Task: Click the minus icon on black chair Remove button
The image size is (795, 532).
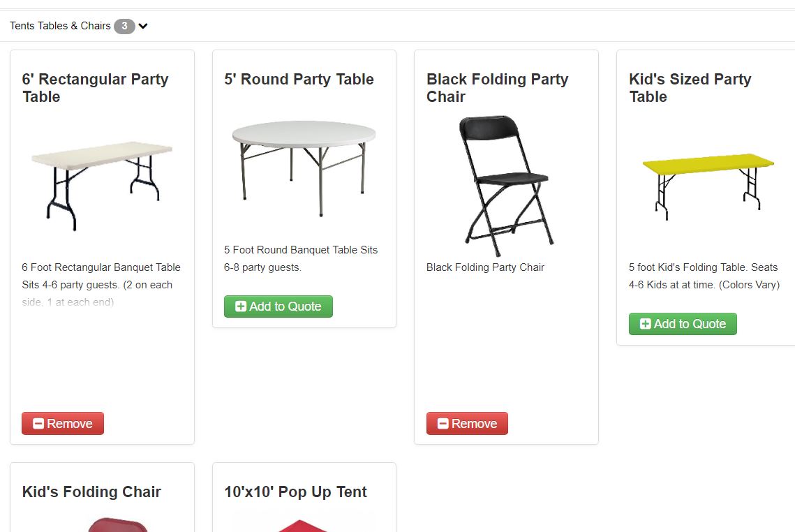Action: (443, 424)
